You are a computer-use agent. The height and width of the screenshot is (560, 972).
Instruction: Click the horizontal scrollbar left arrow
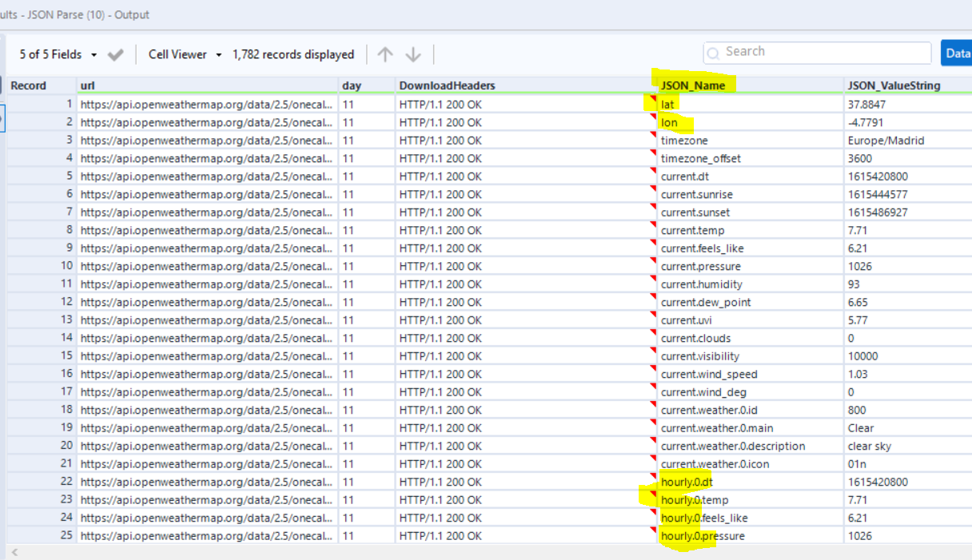(x=14, y=552)
